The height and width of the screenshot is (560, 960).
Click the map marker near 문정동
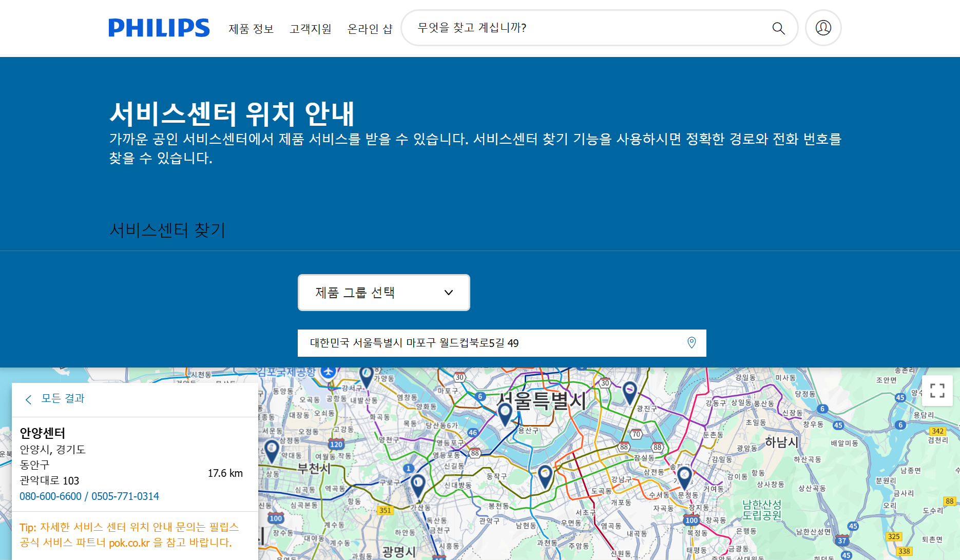coord(684,477)
